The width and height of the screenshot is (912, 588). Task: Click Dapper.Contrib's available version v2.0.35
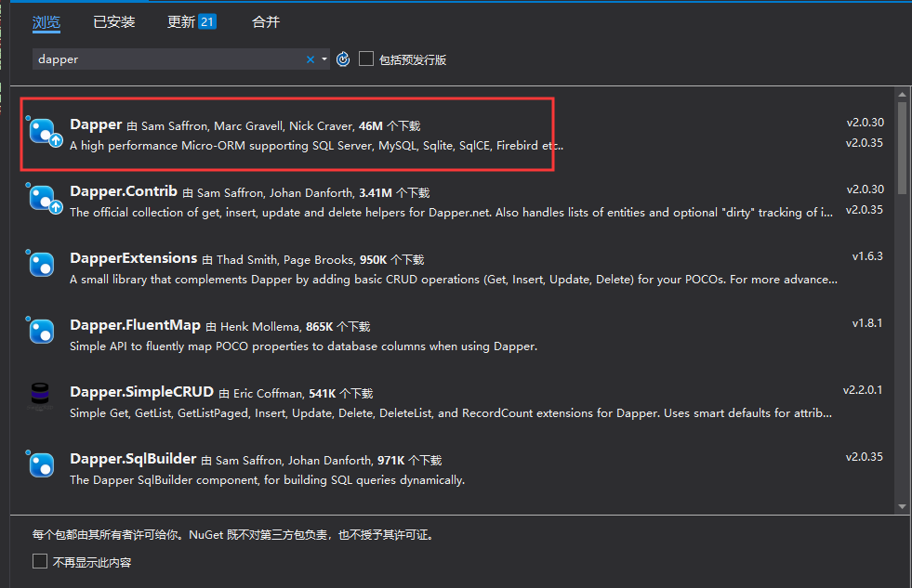point(865,209)
